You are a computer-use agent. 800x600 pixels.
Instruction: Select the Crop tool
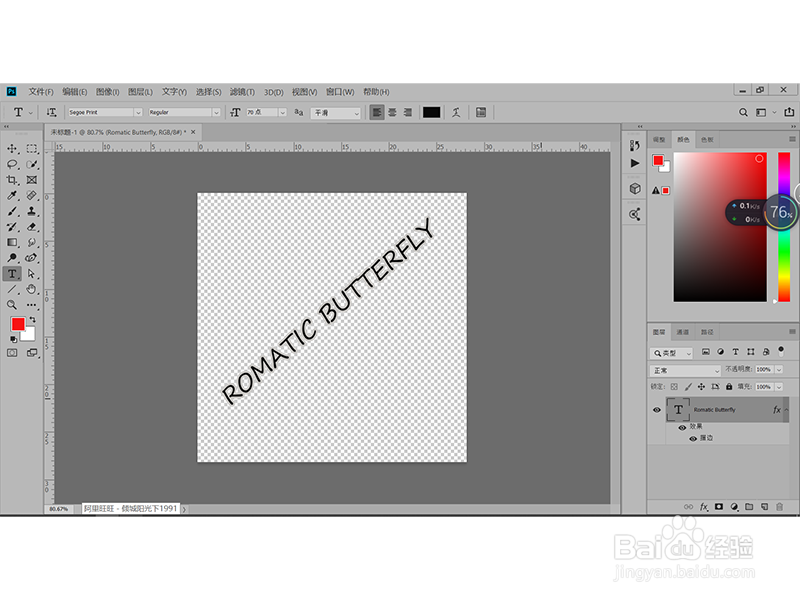[x=12, y=180]
